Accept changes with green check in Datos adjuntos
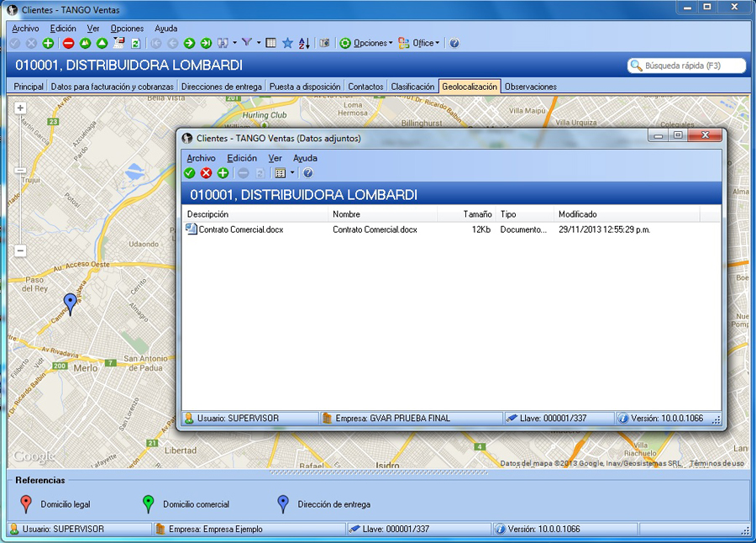756x543 pixels. pyautogui.click(x=190, y=173)
